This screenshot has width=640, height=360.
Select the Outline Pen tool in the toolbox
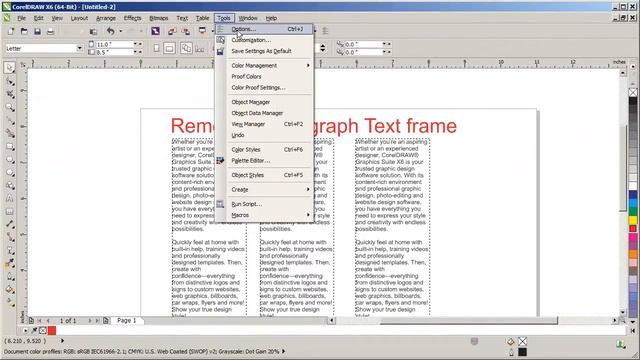[x=10, y=277]
